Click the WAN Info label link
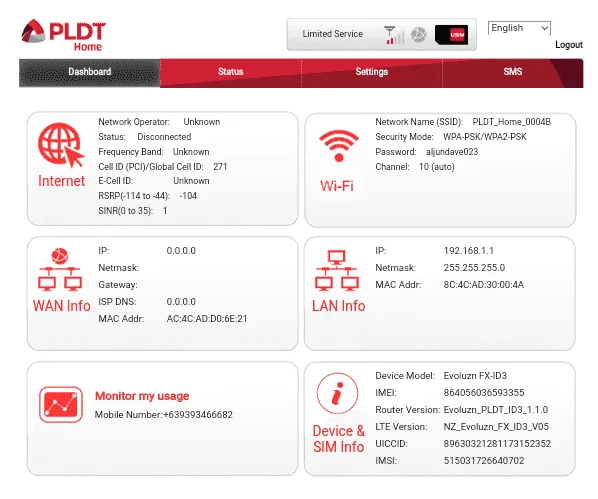The width and height of the screenshot is (598, 499). coord(62,306)
